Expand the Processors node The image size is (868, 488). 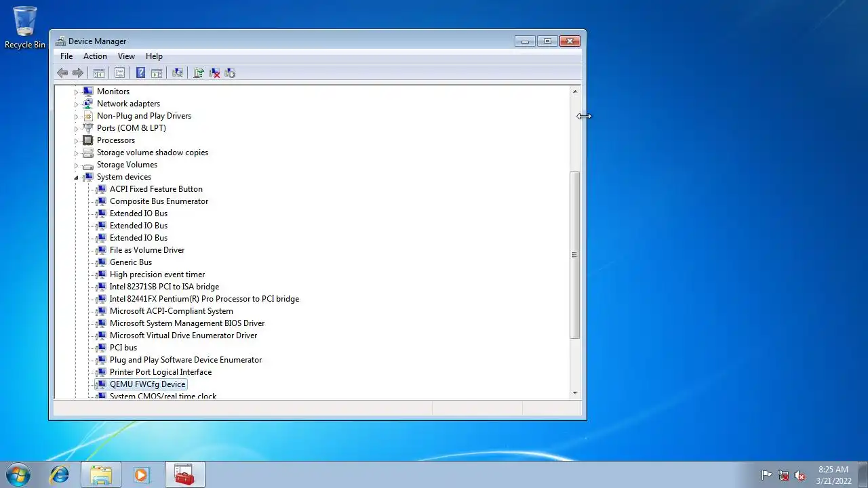pos(77,141)
